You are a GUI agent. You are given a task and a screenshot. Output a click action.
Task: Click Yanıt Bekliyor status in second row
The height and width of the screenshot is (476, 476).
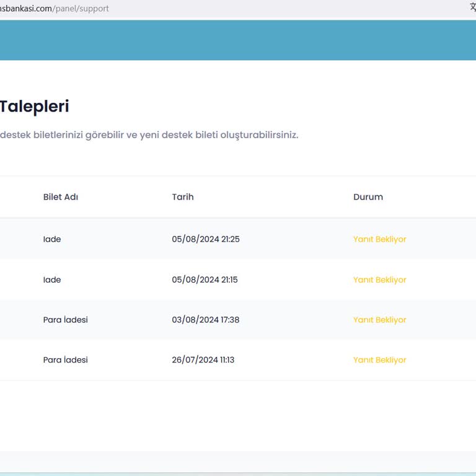[x=380, y=280]
